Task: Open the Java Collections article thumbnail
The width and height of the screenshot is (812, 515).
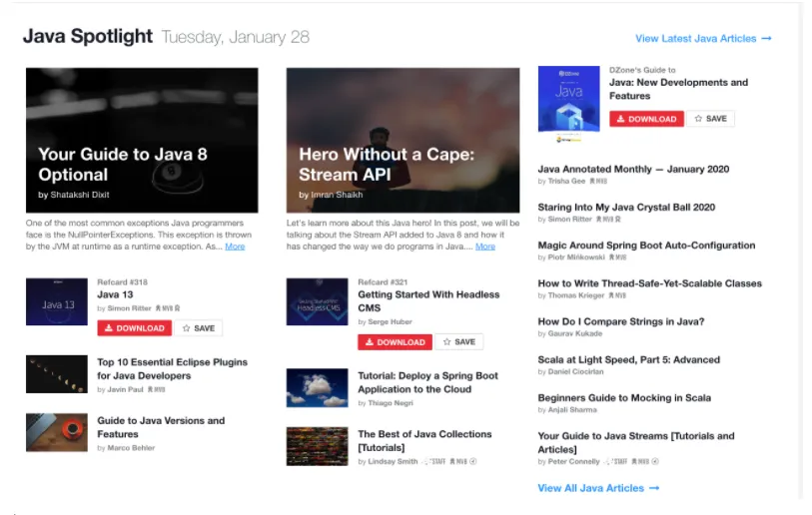Action: (x=317, y=446)
